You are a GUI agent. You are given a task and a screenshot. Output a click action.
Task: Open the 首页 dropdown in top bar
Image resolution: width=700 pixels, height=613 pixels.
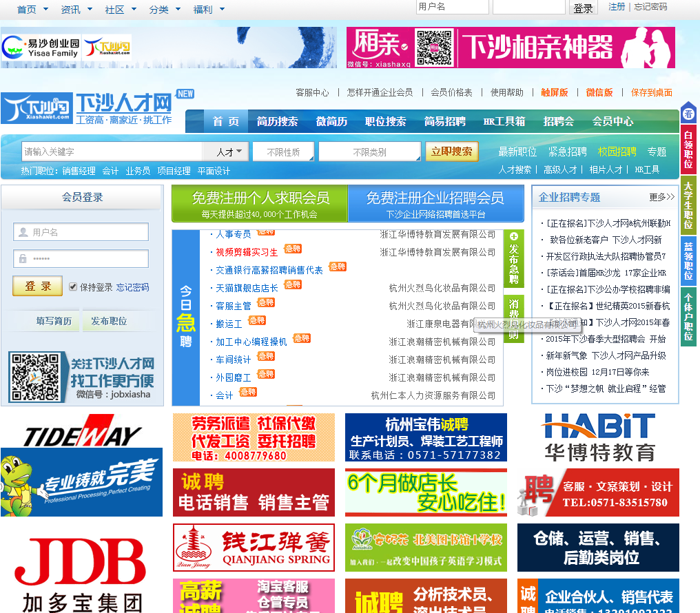point(32,10)
